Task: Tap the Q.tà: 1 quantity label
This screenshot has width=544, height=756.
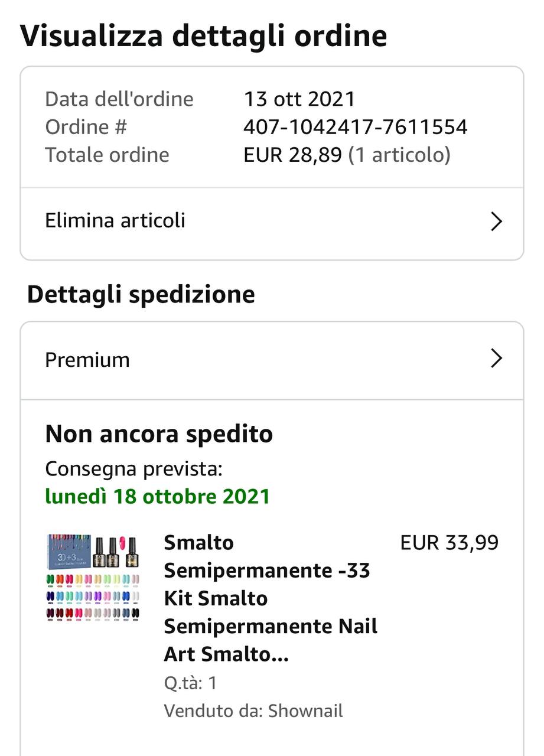Action: [x=190, y=683]
